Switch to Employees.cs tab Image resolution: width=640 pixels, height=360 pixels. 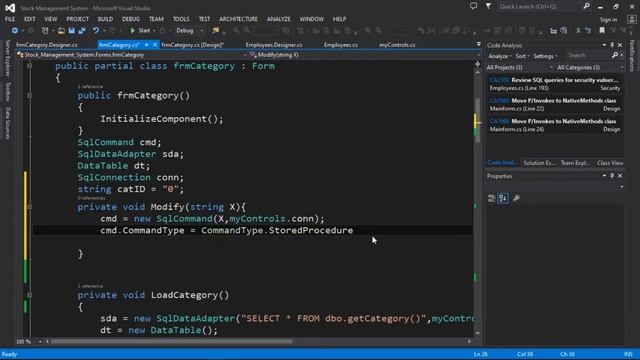pos(341,45)
